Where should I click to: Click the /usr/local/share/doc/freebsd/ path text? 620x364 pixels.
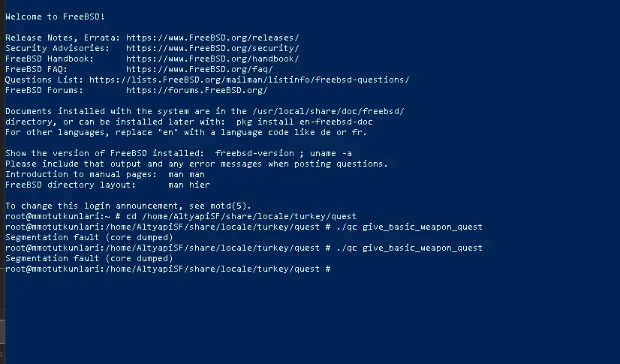pyautogui.click(x=328, y=112)
